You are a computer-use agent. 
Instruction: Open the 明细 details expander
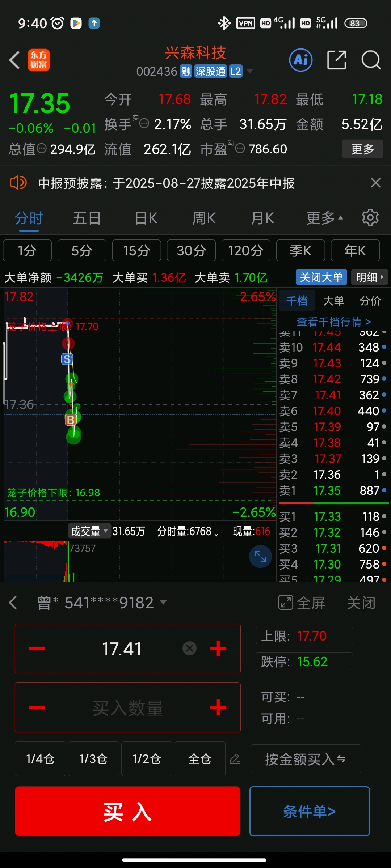(369, 277)
